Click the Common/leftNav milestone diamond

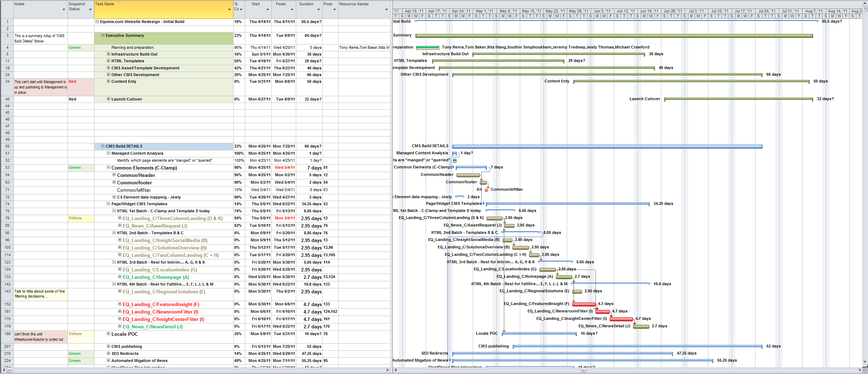(486, 190)
